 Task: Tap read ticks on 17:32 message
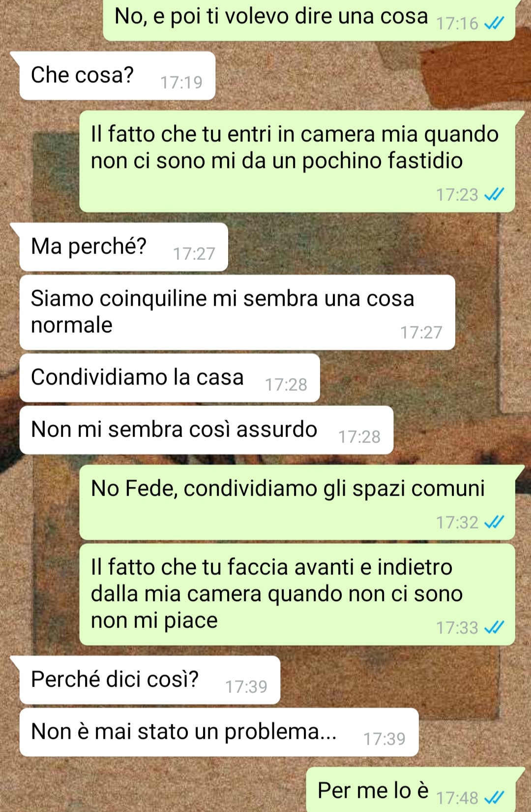pos(494,522)
